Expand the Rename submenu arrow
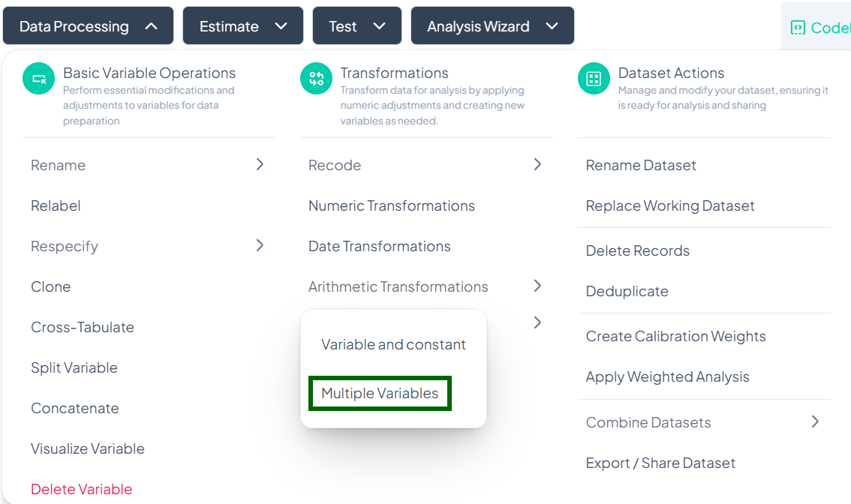This screenshot has height=504, width=851. click(x=260, y=164)
